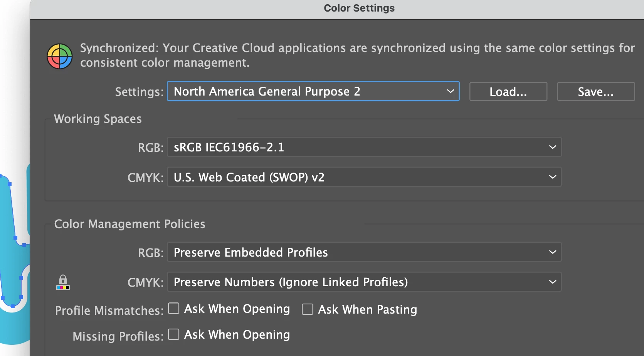Click the Color Settings title bar

tap(359, 8)
